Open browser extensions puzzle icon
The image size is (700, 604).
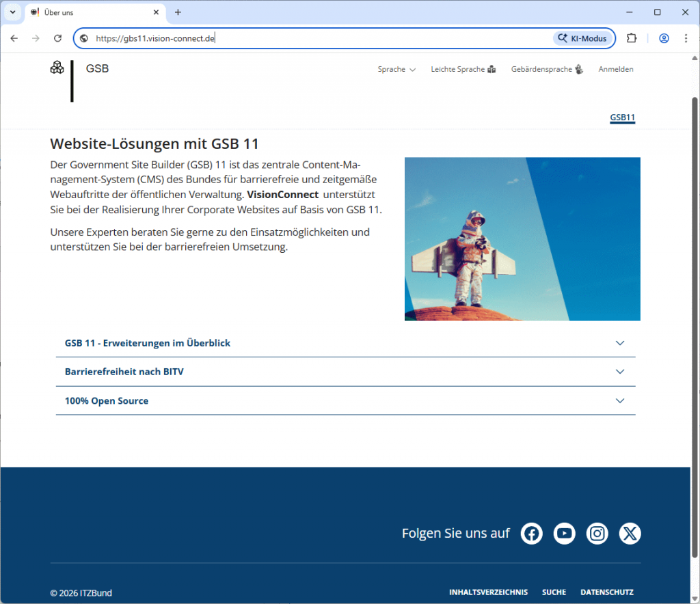pyautogui.click(x=631, y=38)
